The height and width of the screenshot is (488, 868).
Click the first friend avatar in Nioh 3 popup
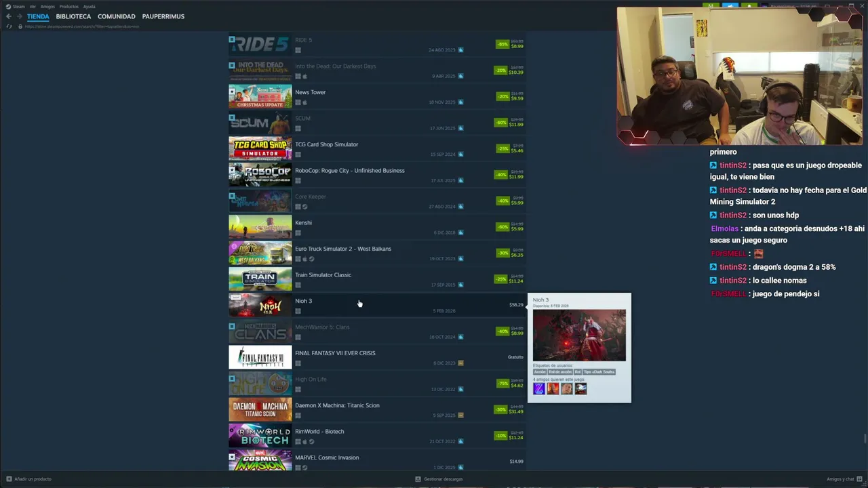click(539, 389)
